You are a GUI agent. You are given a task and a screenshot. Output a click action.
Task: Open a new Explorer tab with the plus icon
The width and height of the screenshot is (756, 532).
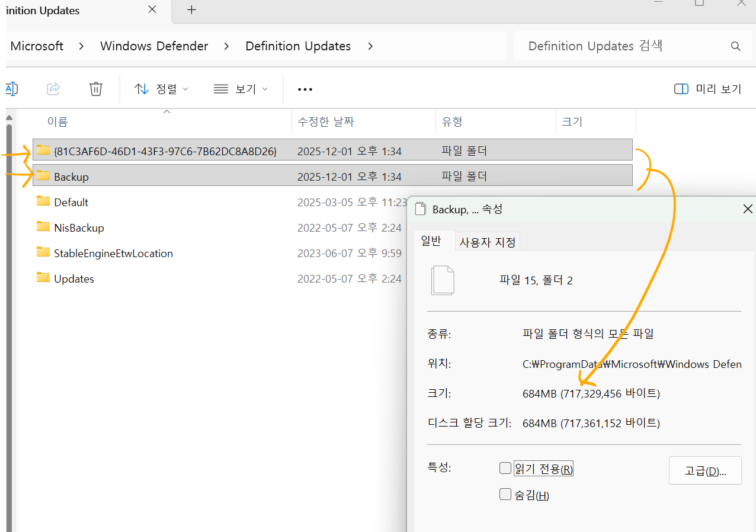191,9
